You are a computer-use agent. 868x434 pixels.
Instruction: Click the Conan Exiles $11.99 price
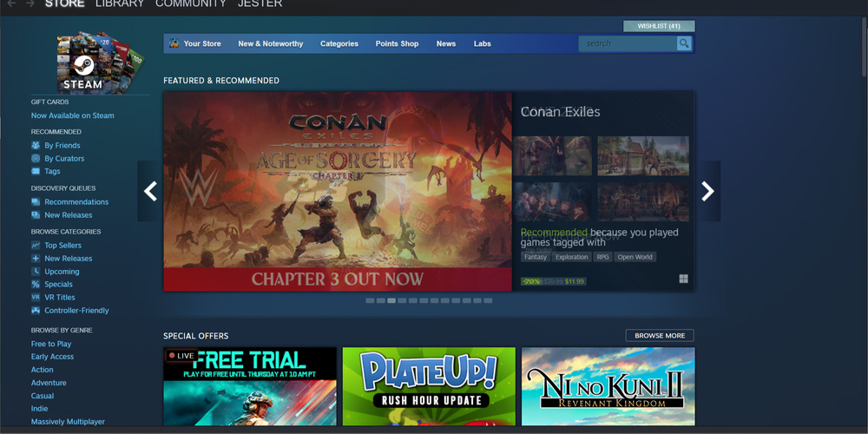pos(574,282)
